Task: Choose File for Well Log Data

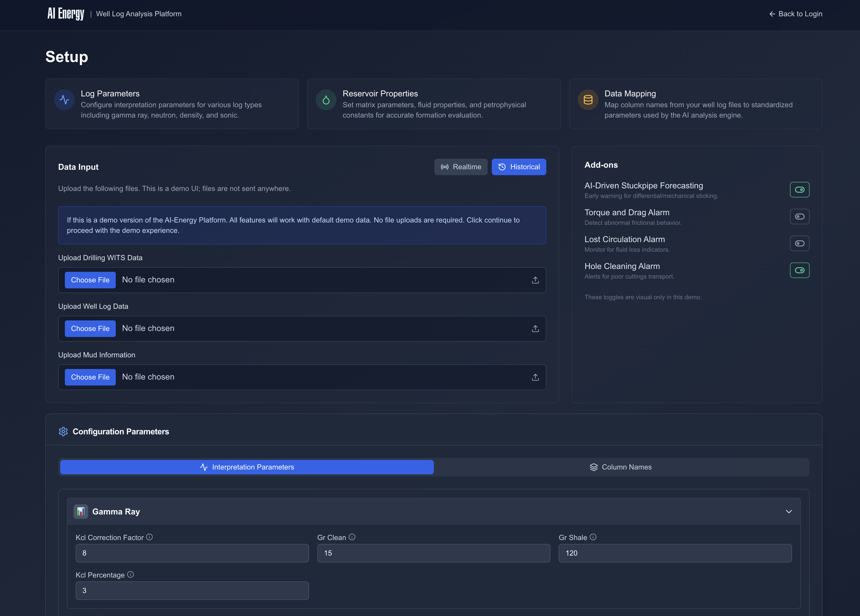Action: pyautogui.click(x=90, y=329)
